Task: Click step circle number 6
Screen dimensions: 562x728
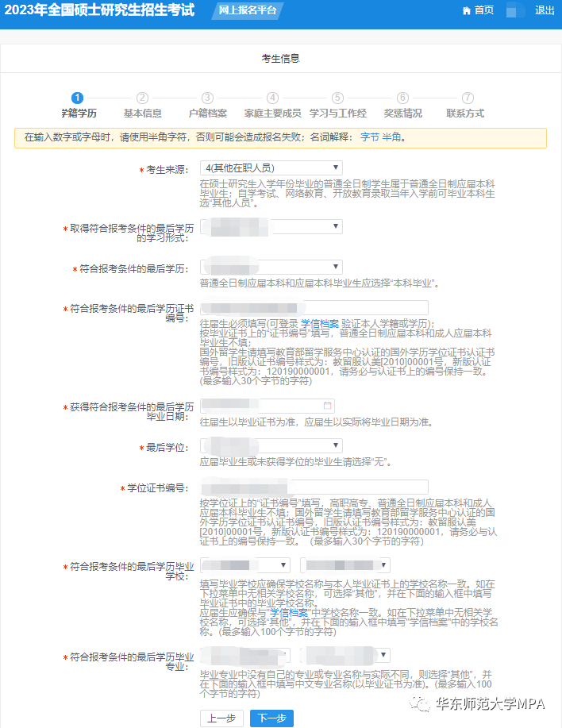Action: pos(402,98)
